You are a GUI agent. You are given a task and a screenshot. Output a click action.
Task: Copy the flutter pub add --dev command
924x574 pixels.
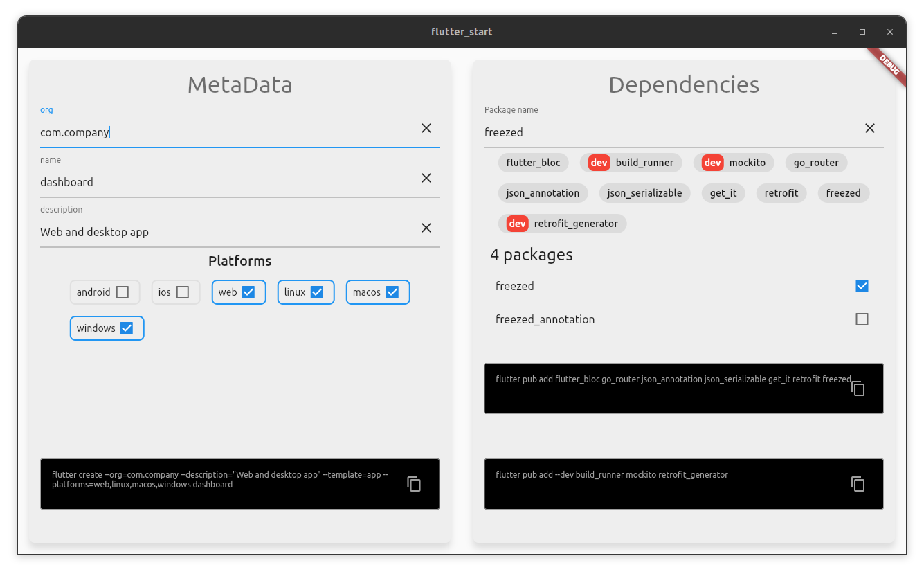pos(858,484)
